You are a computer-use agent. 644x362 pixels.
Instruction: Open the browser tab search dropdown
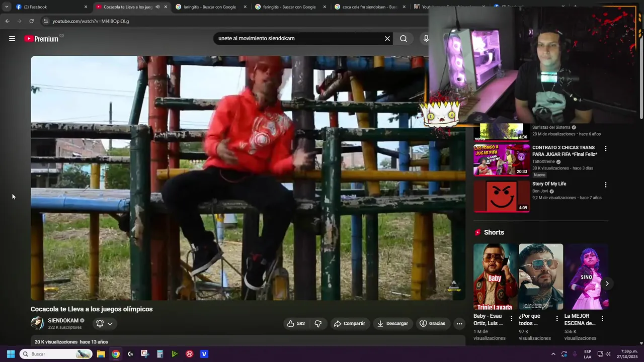pyautogui.click(x=7, y=7)
